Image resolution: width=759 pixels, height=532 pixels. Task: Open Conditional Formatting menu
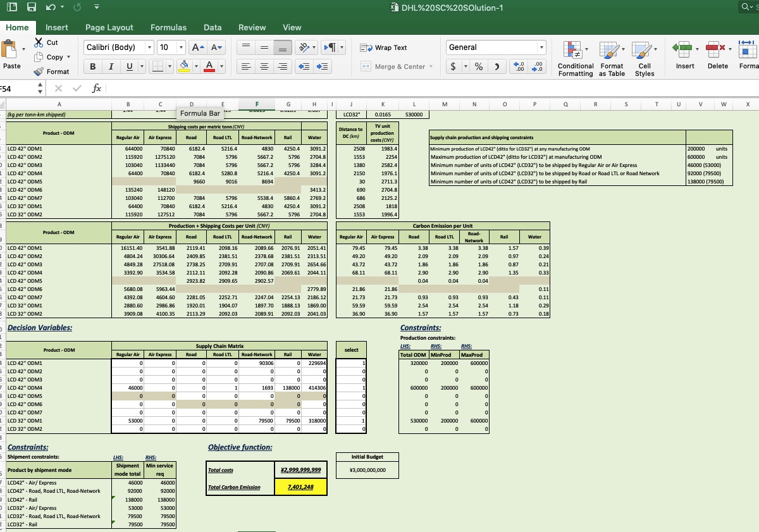coord(576,58)
